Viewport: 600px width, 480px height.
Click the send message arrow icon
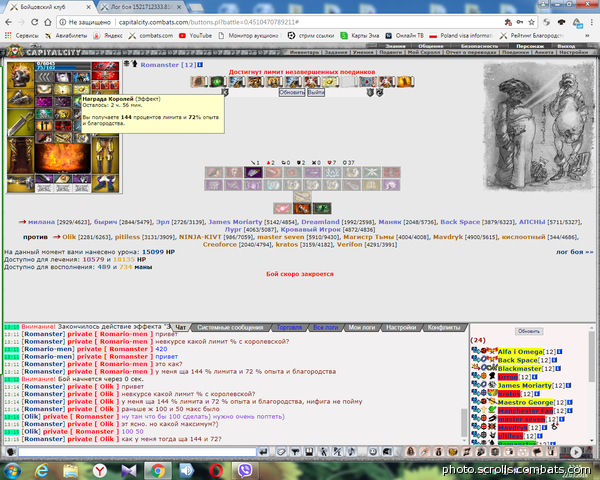pyautogui.click(x=263, y=452)
